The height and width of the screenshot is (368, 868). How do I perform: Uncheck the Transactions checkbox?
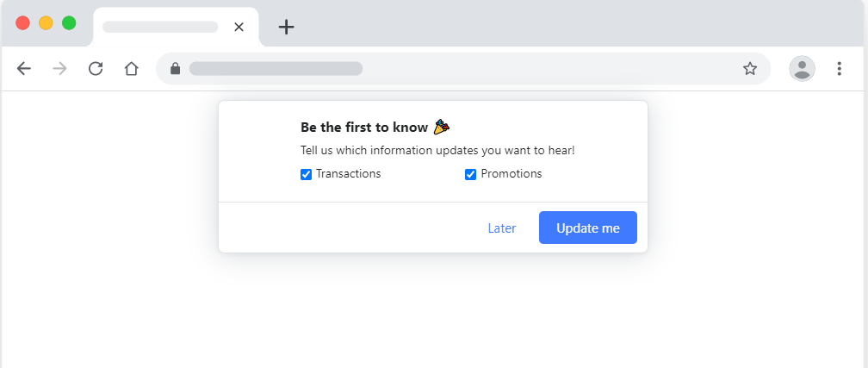pos(307,175)
